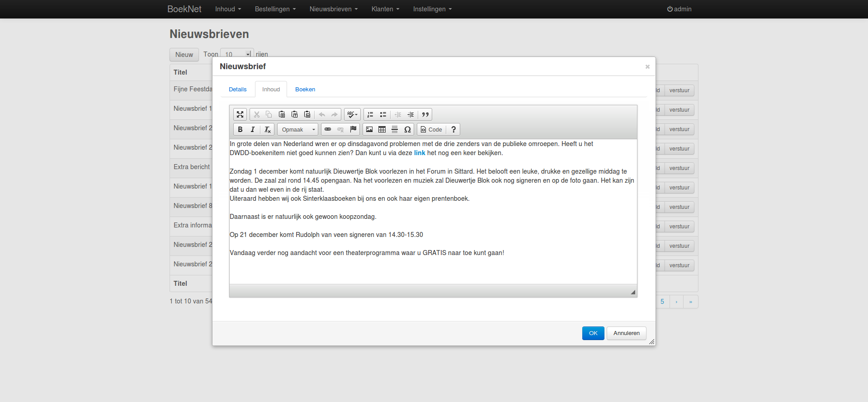The image size is (868, 402).
Task: Toggle bold formatting
Action: 240,129
